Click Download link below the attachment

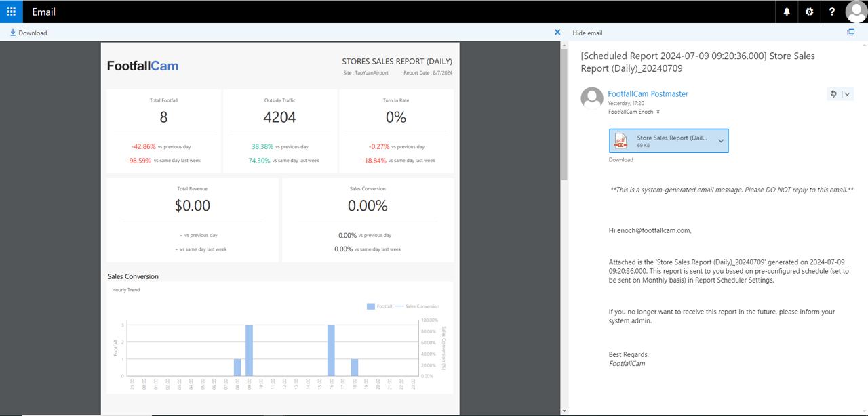(620, 160)
